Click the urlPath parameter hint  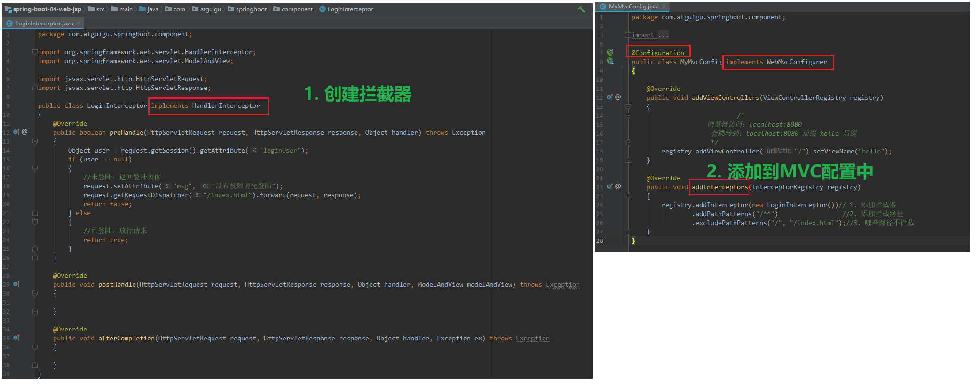pos(779,151)
